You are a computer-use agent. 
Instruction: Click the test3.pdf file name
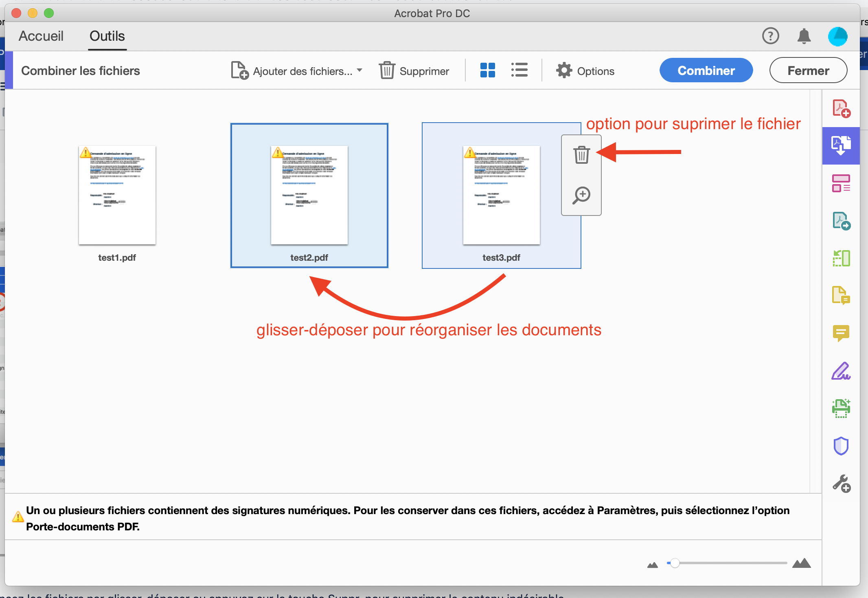tap(502, 257)
